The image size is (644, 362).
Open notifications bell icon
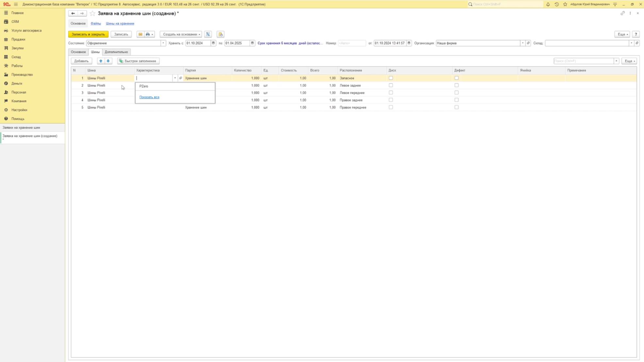tap(548, 4)
